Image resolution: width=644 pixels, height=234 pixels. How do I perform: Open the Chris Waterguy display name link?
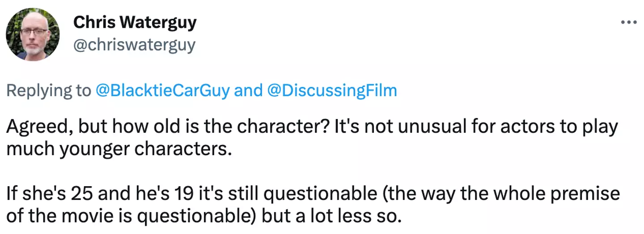pos(135,22)
